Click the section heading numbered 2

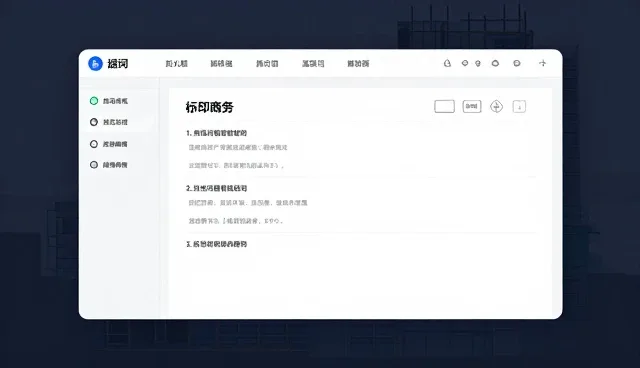pos(216,188)
